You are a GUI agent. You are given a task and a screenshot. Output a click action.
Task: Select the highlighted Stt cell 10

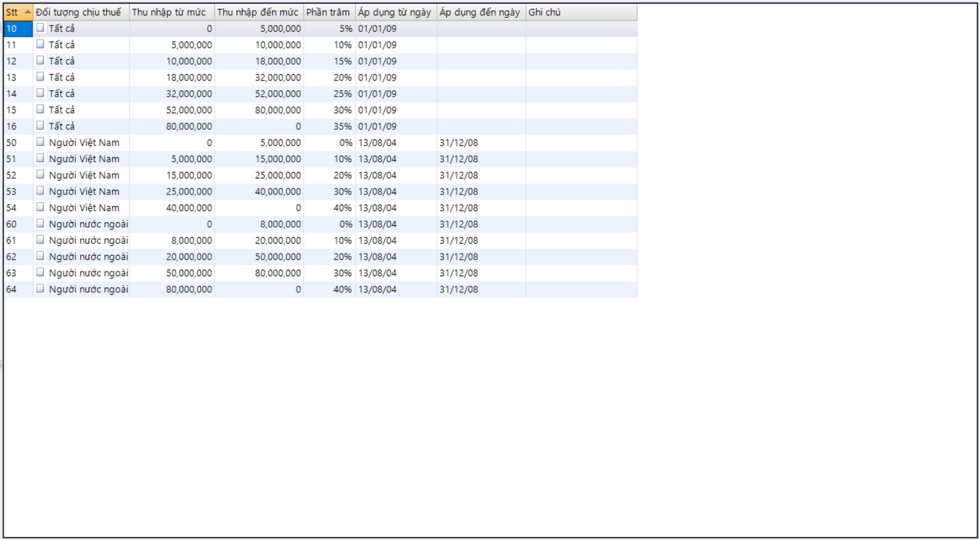(x=18, y=29)
